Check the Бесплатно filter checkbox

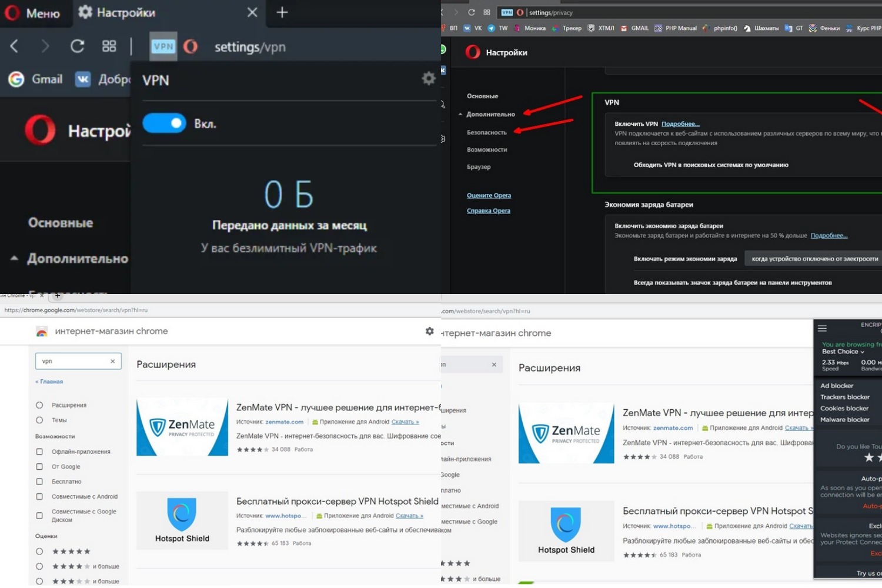click(x=39, y=482)
